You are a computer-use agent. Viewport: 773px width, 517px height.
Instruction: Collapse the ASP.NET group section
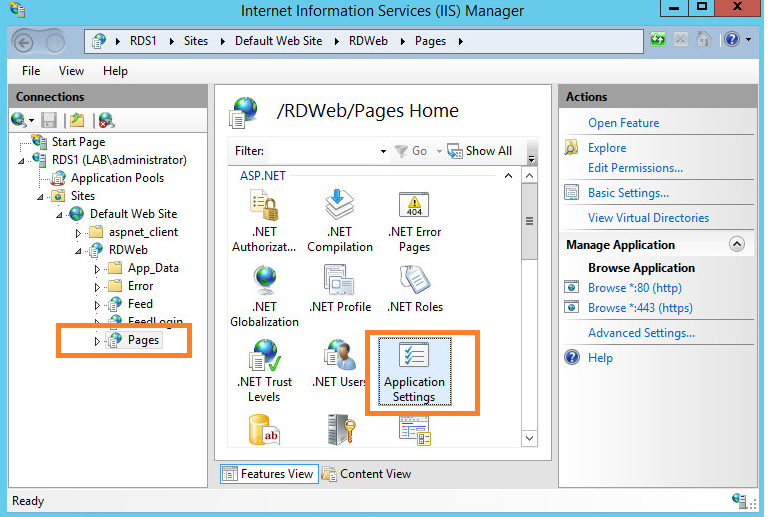508,176
